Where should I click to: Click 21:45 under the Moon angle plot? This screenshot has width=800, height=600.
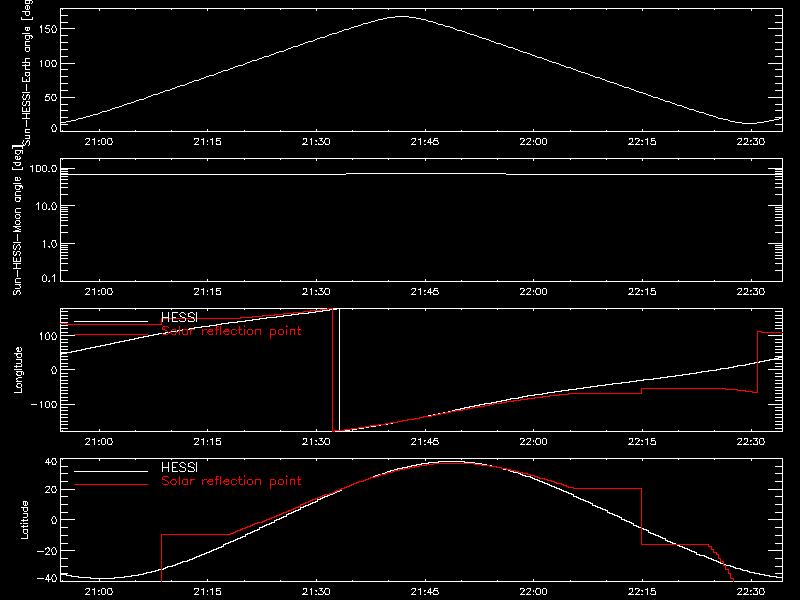pos(424,292)
